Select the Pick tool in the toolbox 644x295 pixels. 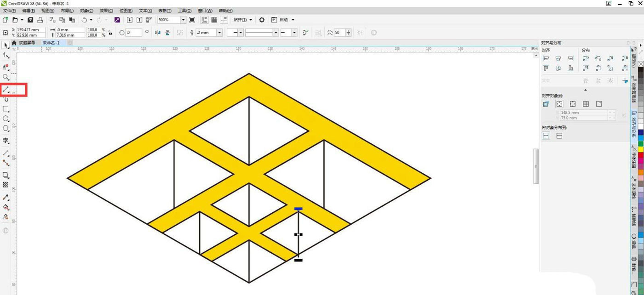coord(6,45)
